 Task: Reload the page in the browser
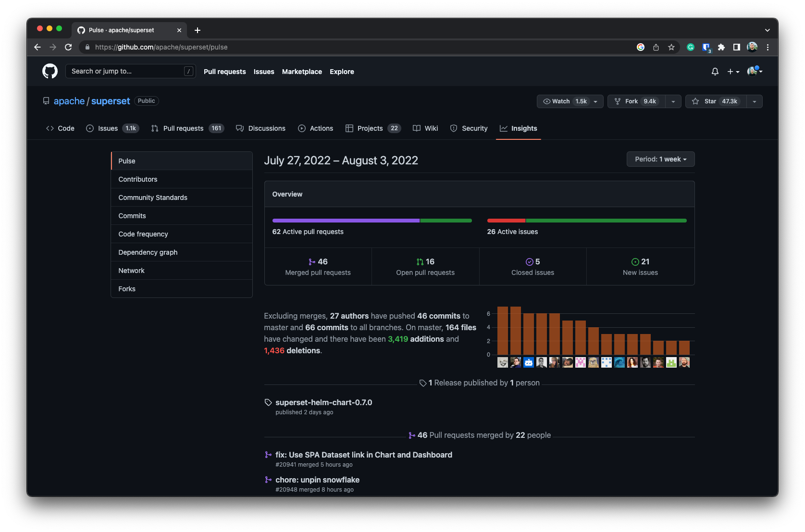[68, 47]
